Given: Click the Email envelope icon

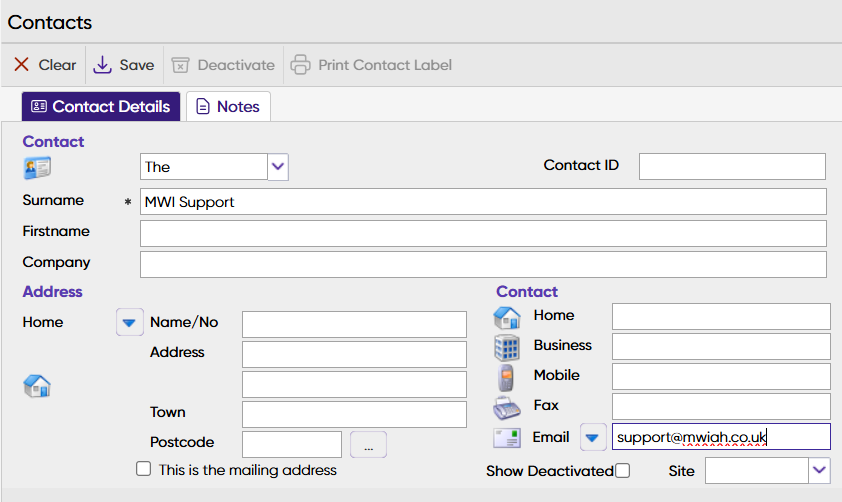Looking at the screenshot, I should coord(507,438).
